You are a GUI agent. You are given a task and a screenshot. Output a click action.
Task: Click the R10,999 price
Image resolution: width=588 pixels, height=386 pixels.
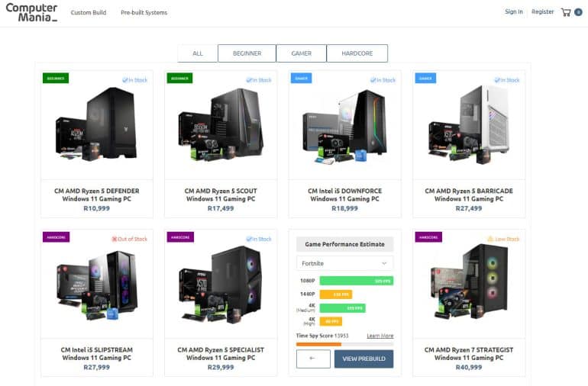click(97, 208)
